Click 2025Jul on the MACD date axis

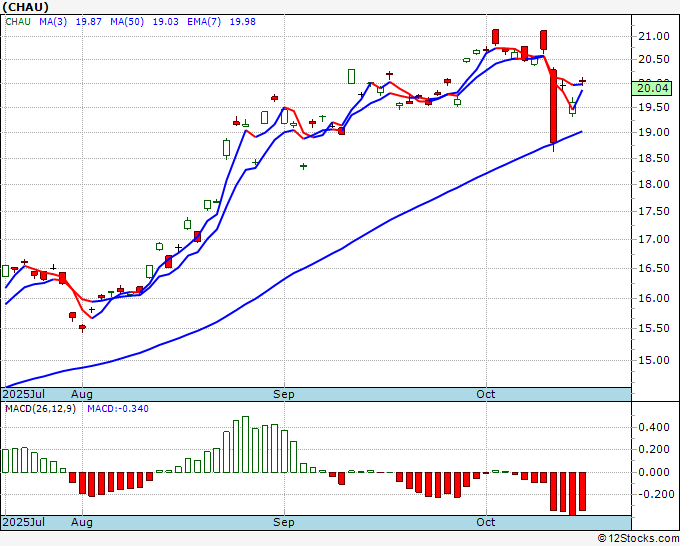[x=24, y=522]
